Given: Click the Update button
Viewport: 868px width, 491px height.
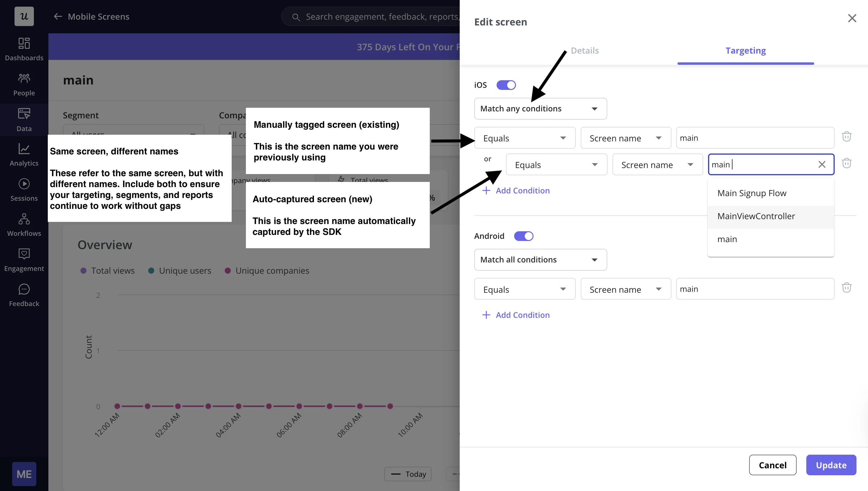Looking at the screenshot, I should coord(831,465).
